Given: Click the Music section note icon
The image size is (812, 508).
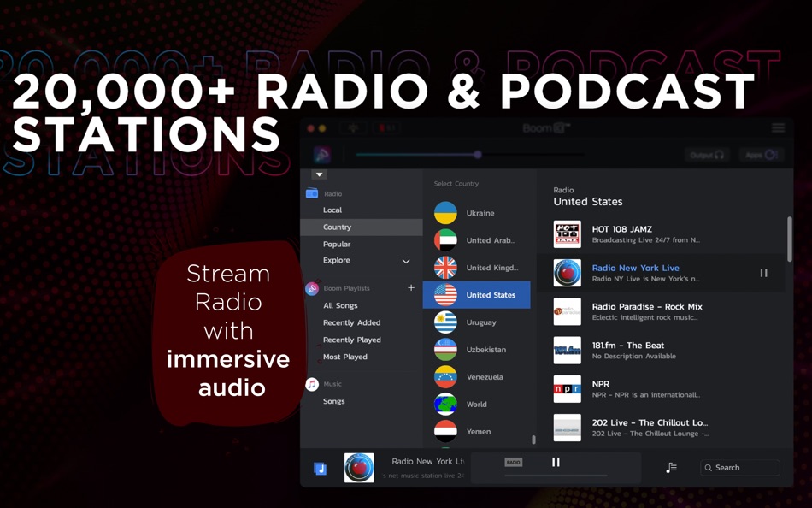Looking at the screenshot, I should point(312,384).
